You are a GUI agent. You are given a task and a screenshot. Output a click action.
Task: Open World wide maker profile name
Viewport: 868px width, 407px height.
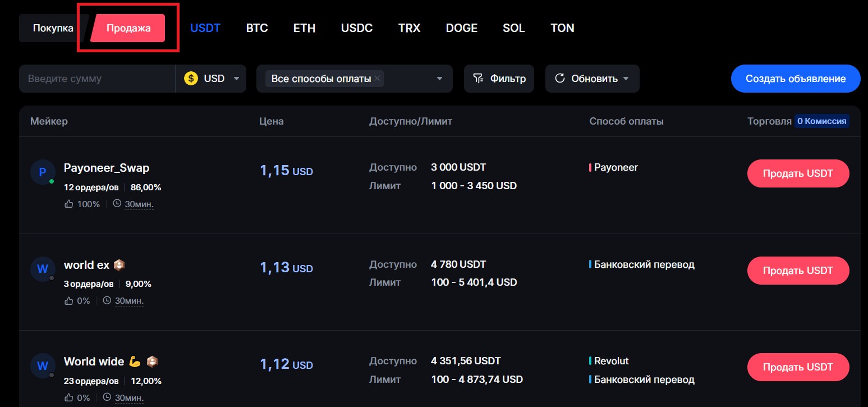(x=94, y=362)
